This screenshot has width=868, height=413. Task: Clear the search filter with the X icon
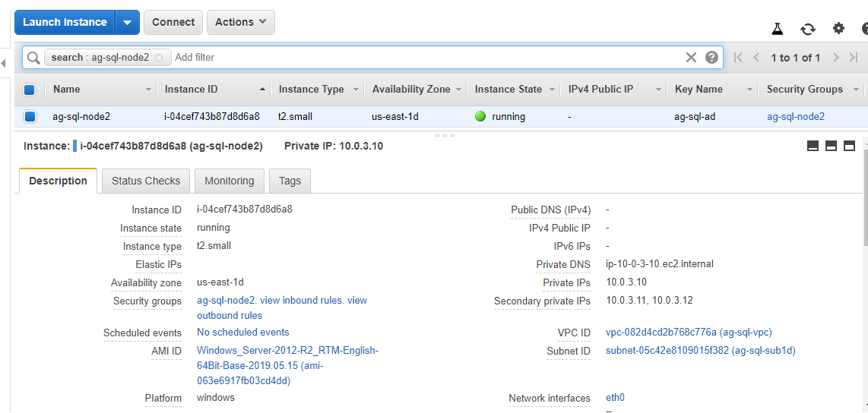[691, 58]
